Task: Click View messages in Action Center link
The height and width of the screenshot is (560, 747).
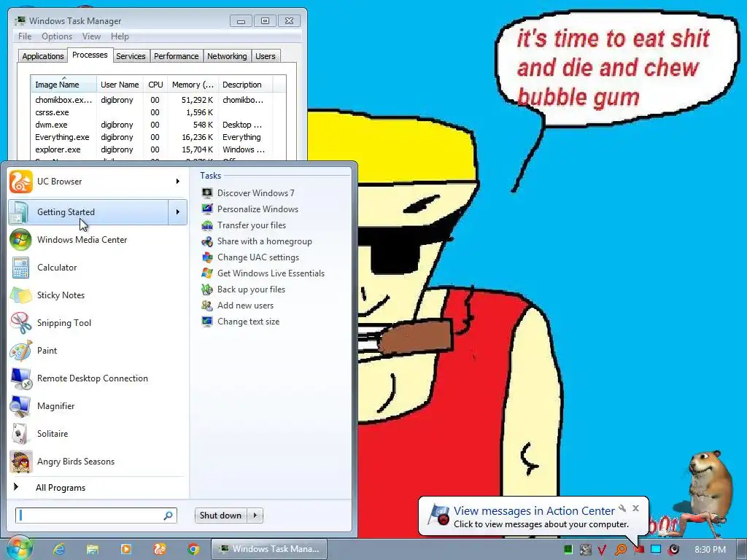Action: tap(534, 511)
